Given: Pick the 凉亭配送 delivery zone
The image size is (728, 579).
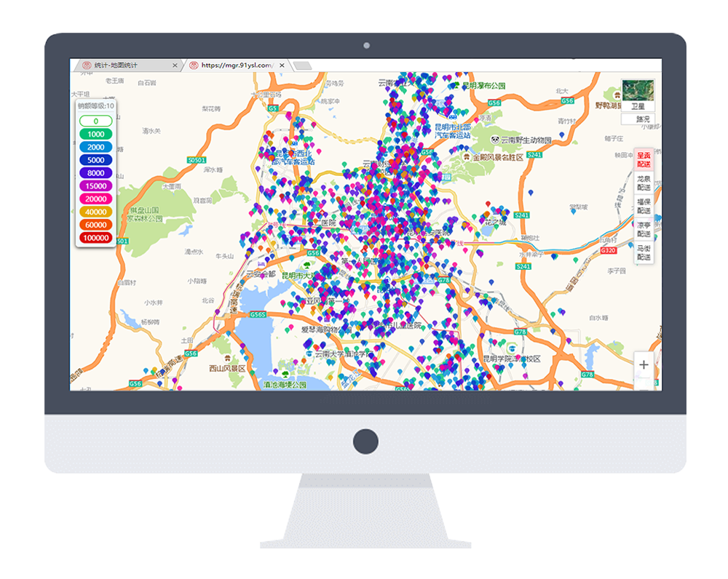Looking at the screenshot, I should pyautogui.click(x=644, y=229).
